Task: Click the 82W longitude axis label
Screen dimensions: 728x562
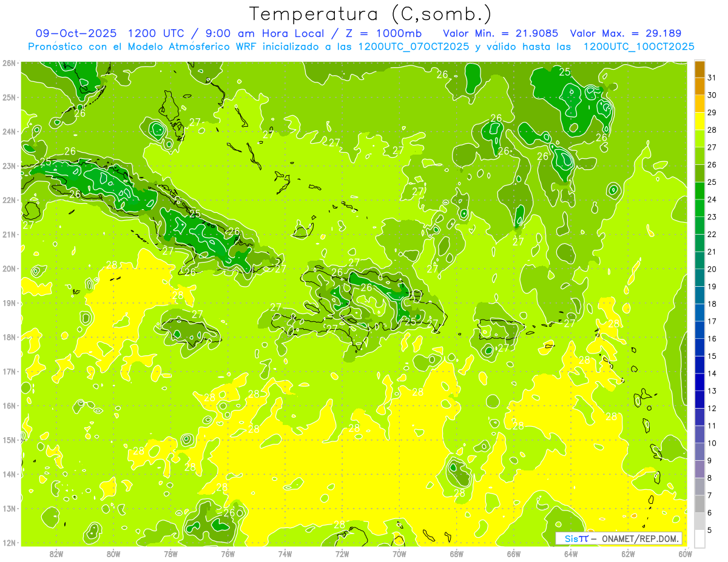Action: pos(56,554)
